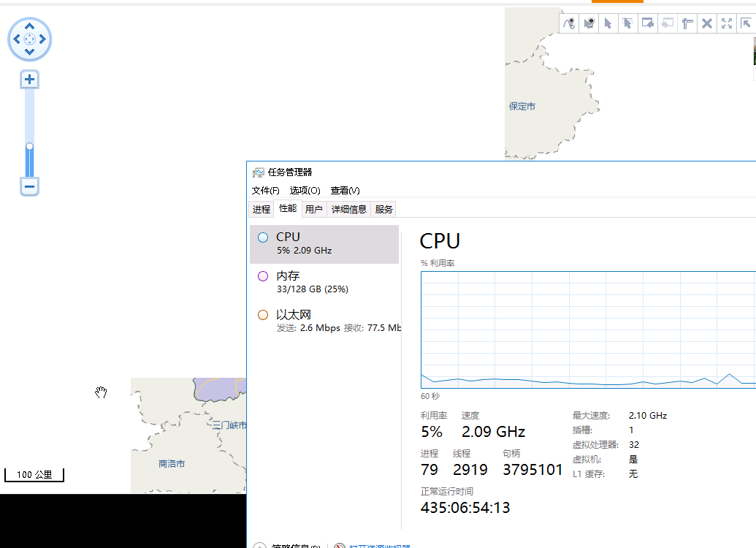Open the measure ruler tool
The width and height of the screenshot is (756, 548).
click(x=687, y=23)
